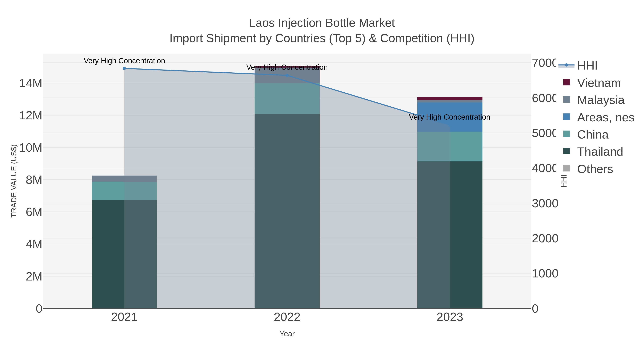
Task: Toggle Others legend entry
Action: pyautogui.click(x=588, y=169)
